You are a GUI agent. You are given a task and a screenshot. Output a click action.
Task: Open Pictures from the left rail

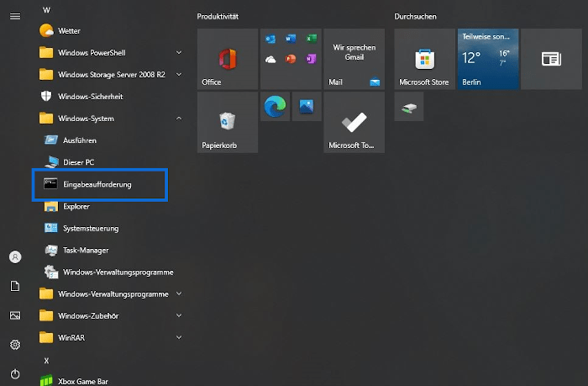(x=15, y=315)
